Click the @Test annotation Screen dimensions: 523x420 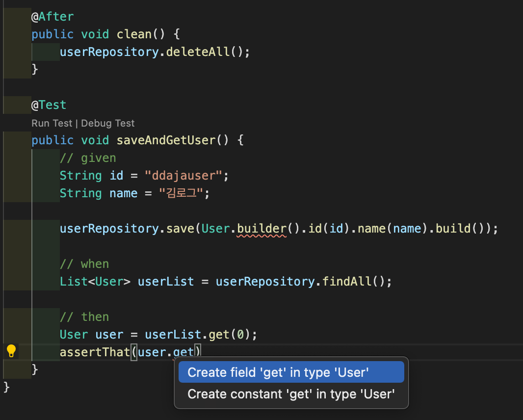pos(49,105)
